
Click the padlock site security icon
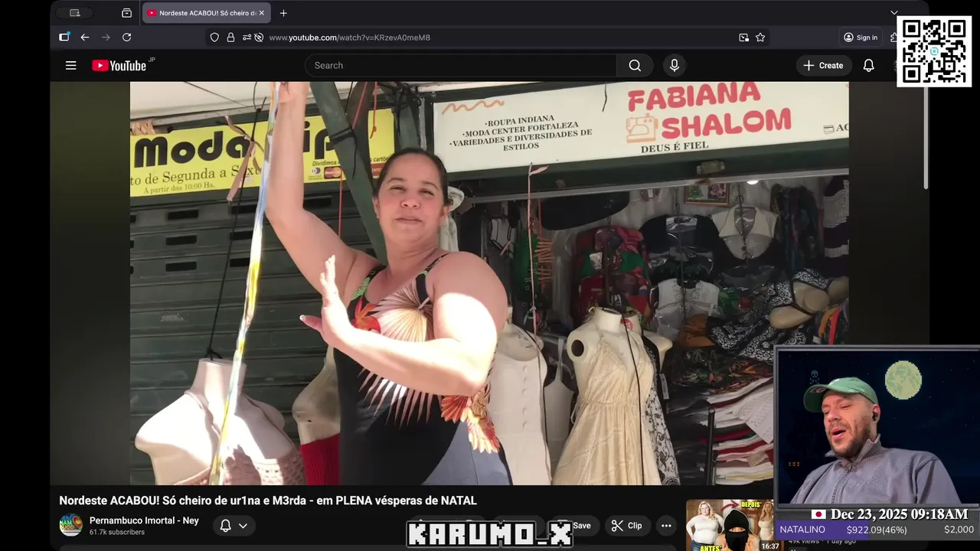(x=230, y=37)
